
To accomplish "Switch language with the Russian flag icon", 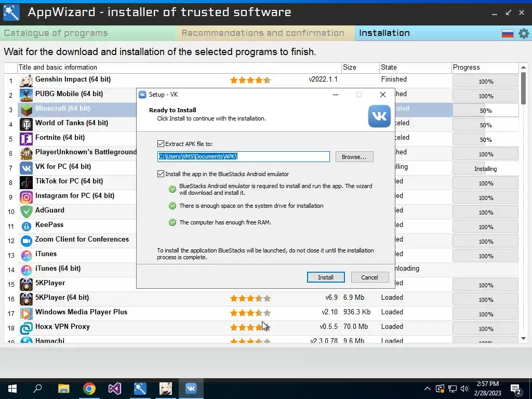I will tap(508, 33).
